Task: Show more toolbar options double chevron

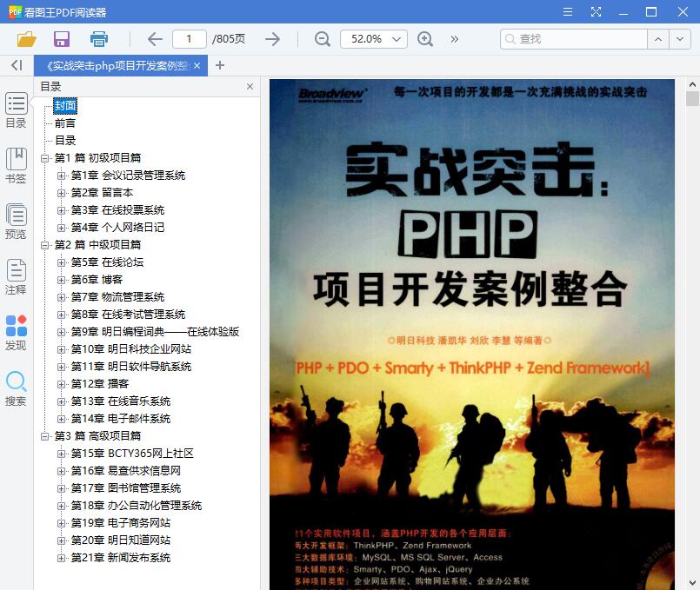Action: coord(455,39)
